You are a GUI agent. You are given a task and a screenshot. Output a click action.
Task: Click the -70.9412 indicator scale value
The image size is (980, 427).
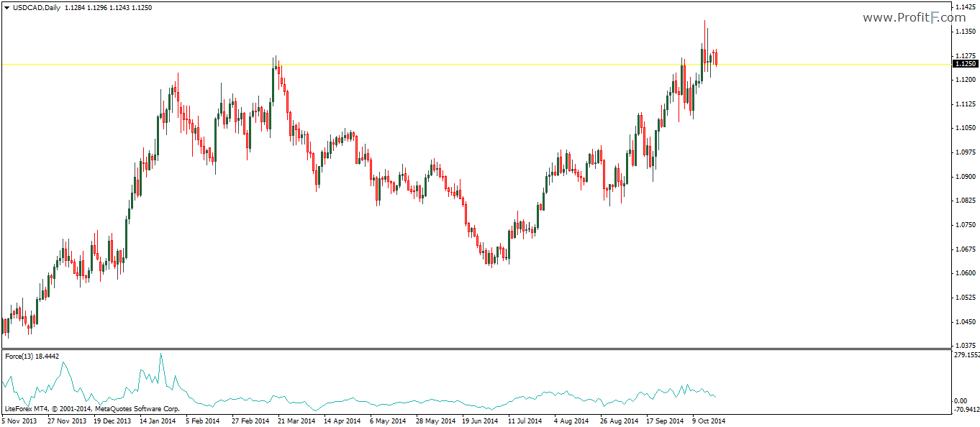(966, 410)
